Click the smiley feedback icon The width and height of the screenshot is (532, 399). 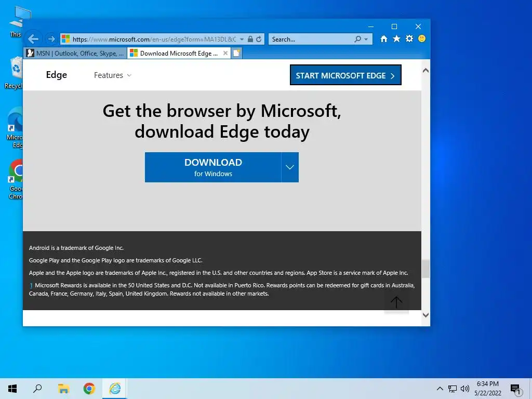pyautogui.click(x=422, y=38)
